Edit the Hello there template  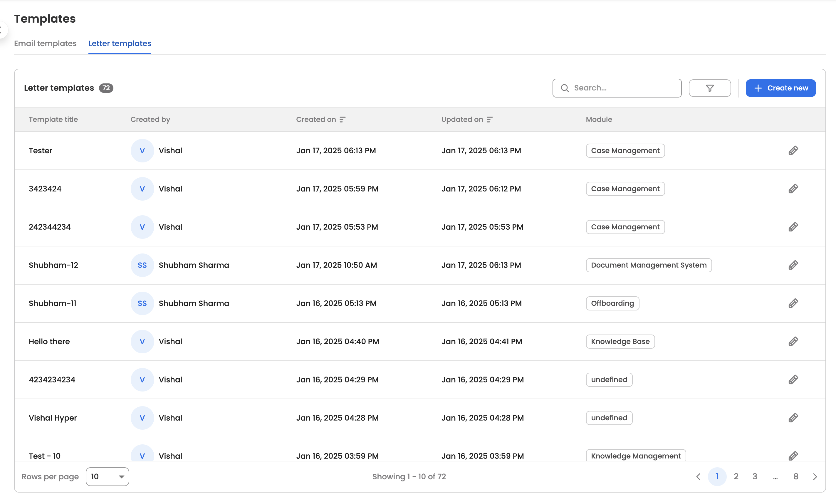793,341
